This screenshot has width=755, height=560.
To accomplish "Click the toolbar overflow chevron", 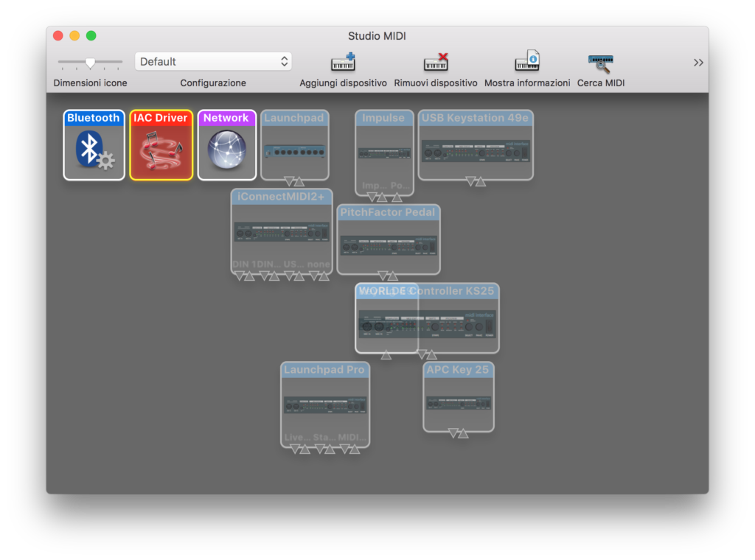I will [697, 62].
